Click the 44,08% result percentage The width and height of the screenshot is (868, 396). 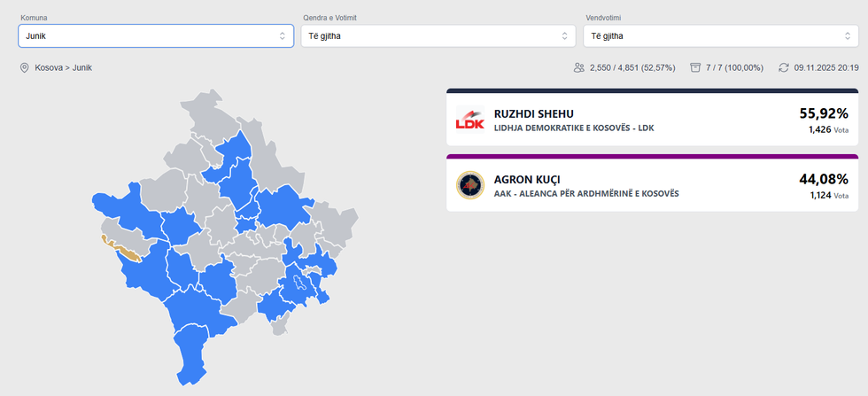coord(823,179)
